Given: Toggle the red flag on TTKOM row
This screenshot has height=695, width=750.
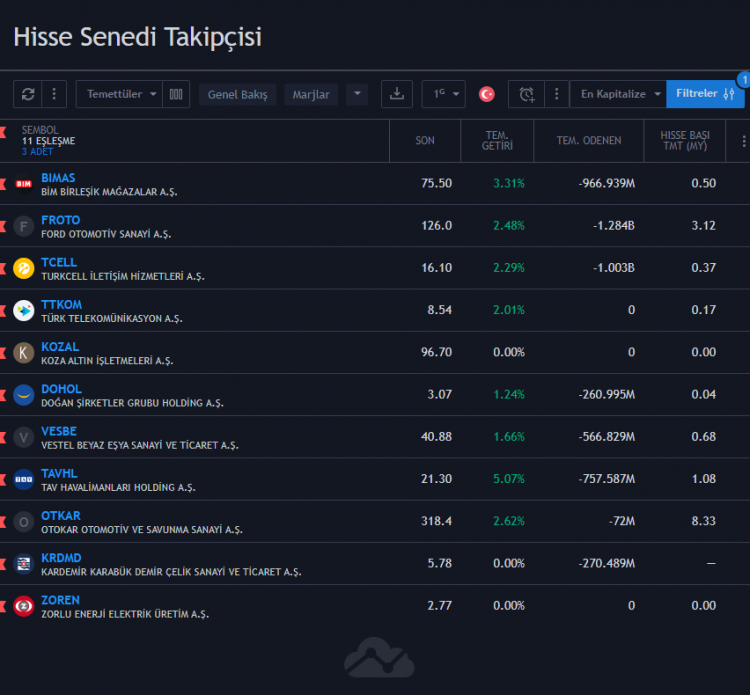Looking at the screenshot, I should click(3, 311).
